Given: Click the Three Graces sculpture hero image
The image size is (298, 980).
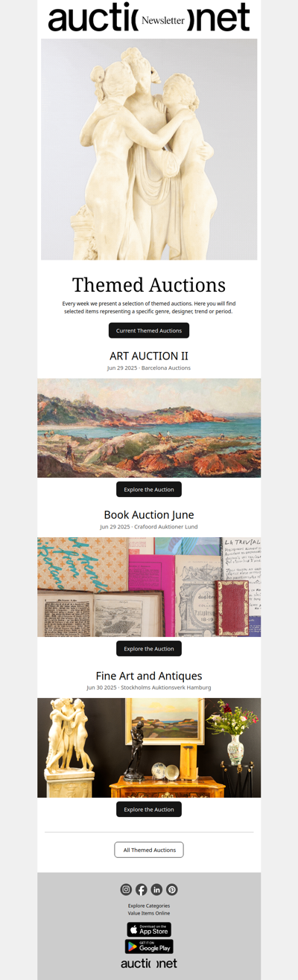Looking at the screenshot, I should tap(149, 150).
